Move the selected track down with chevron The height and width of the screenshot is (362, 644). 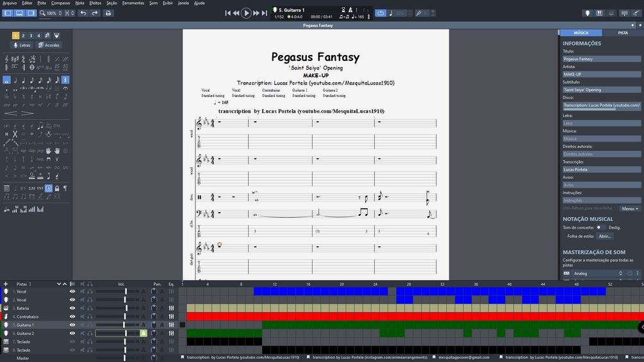point(59,284)
